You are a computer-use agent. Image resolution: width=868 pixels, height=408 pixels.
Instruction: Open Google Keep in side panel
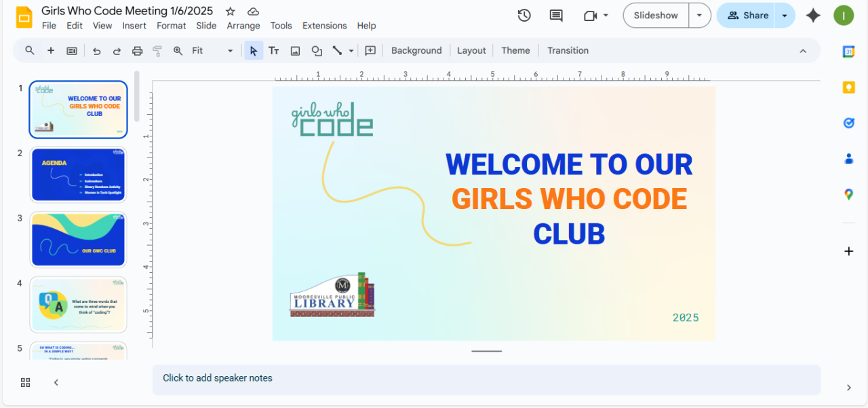(848, 87)
